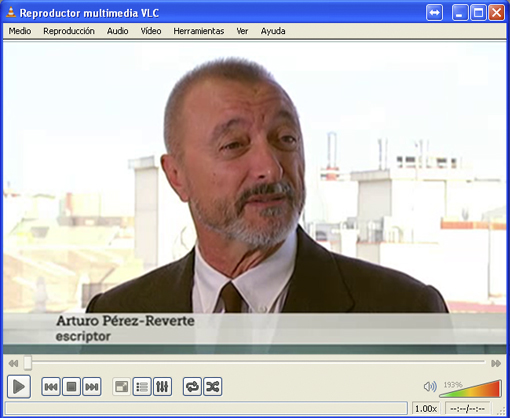Open the Reproducción menu
Image resolution: width=510 pixels, height=418 pixels.
pyautogui.click(x=69, y=31)
